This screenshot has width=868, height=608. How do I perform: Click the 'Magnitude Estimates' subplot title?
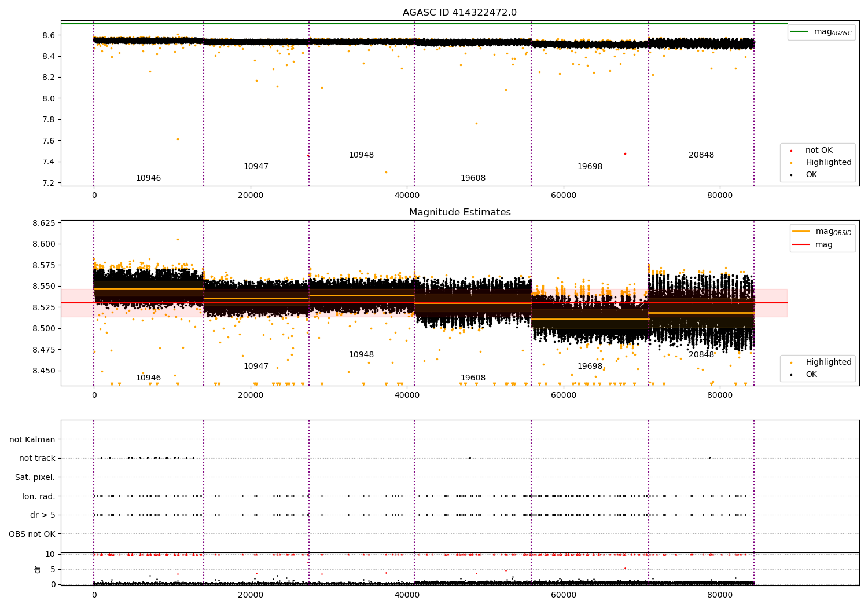[459, 213]
